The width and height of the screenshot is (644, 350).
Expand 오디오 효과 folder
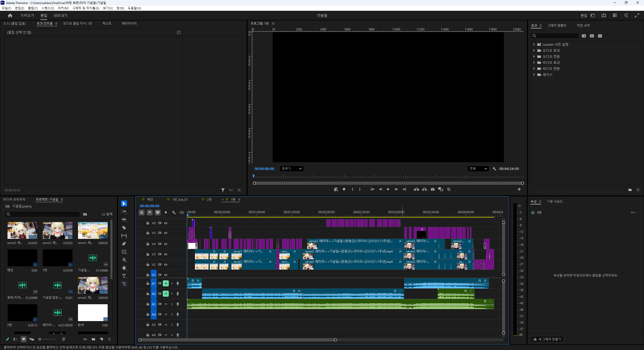point(534,51)
